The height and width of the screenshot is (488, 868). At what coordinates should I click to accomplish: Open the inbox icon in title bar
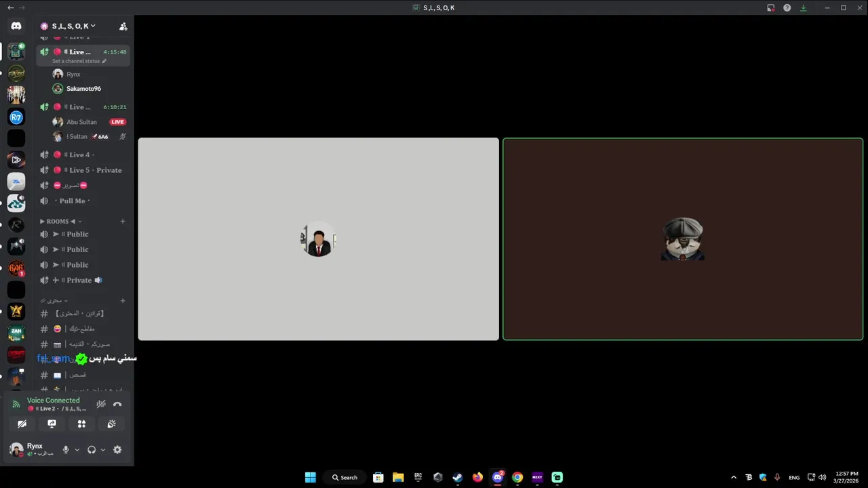770,8
